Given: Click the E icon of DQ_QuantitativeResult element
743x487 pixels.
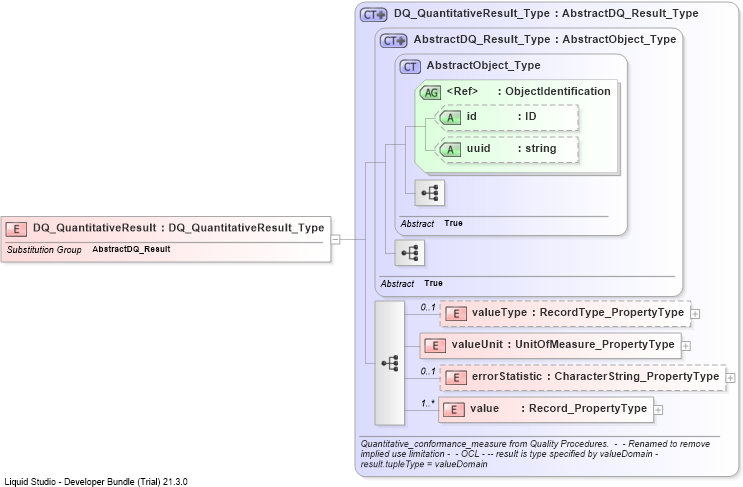Looking at the screenshot, I should point(16,229).
